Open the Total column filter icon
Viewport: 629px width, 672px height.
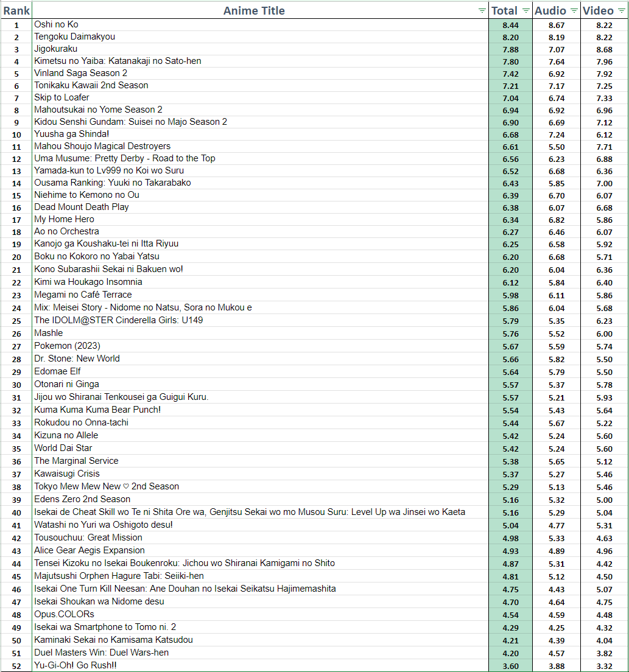tap(525, 11)
